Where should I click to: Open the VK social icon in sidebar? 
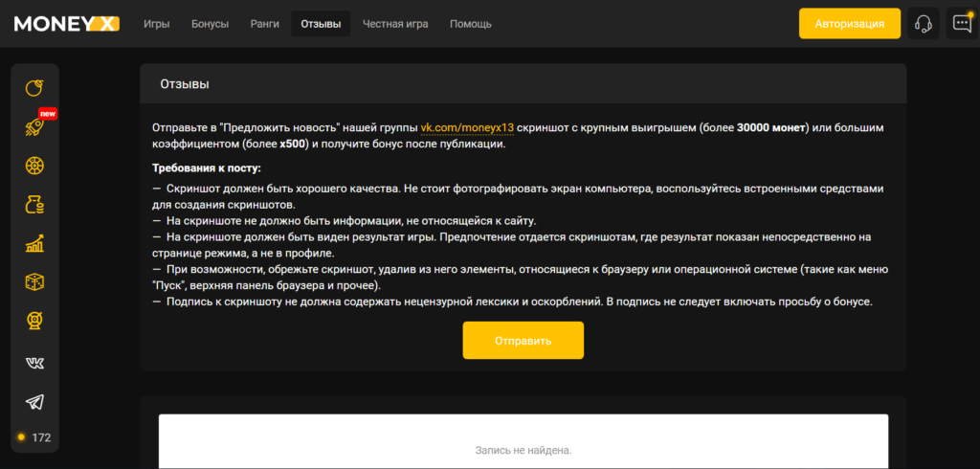(x=35, y=363)
